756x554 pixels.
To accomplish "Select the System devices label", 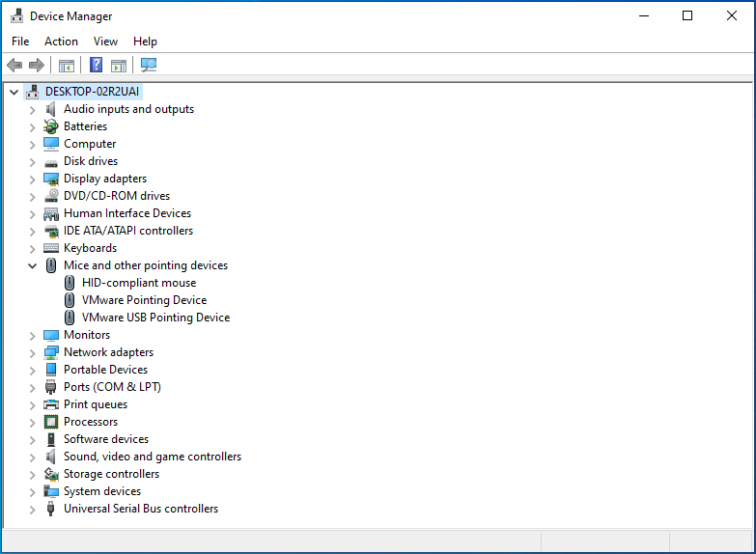I will click(102, 491).
